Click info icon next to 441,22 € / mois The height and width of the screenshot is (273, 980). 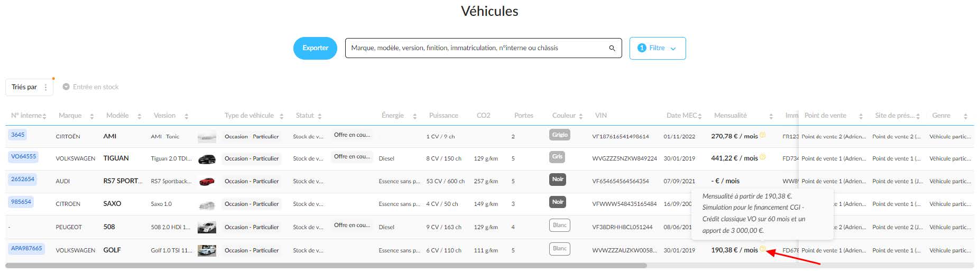click(762, 157)
